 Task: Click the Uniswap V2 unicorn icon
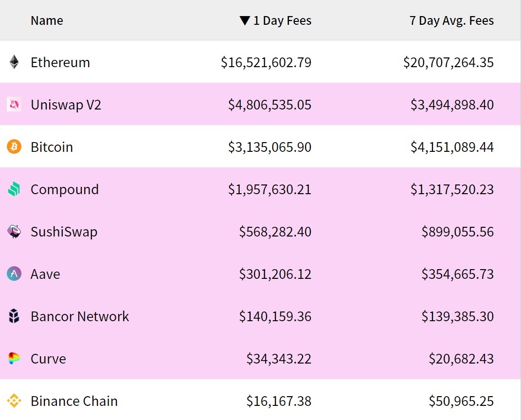(14, 105)
